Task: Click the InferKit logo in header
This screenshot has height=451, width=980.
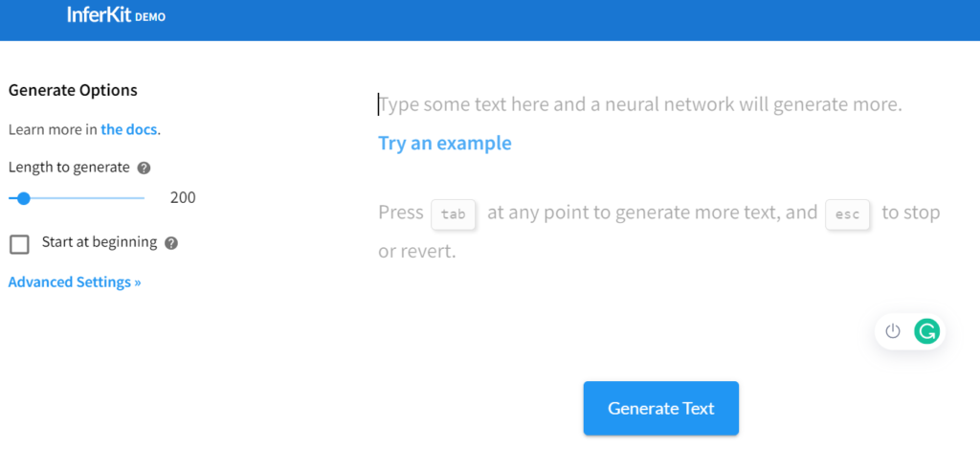Action: (100, 15)
